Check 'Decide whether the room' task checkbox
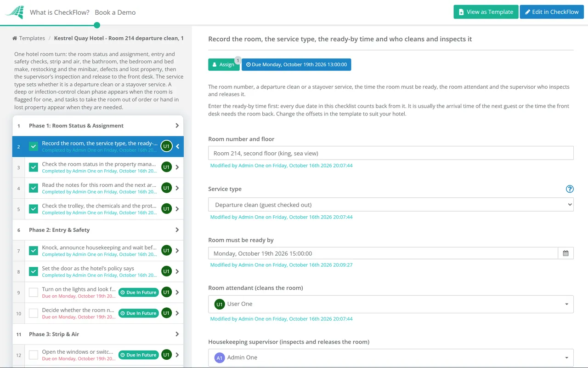 tap(34, 313)
